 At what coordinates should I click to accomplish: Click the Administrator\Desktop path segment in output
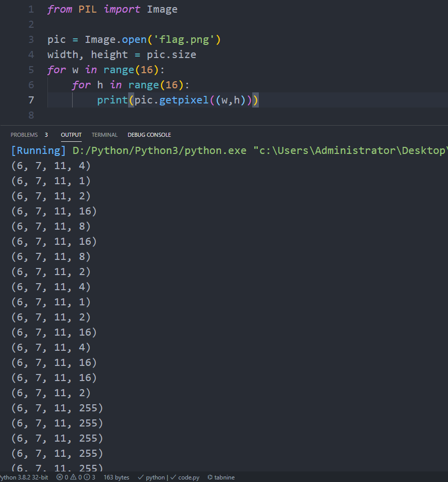coord(380,150)
